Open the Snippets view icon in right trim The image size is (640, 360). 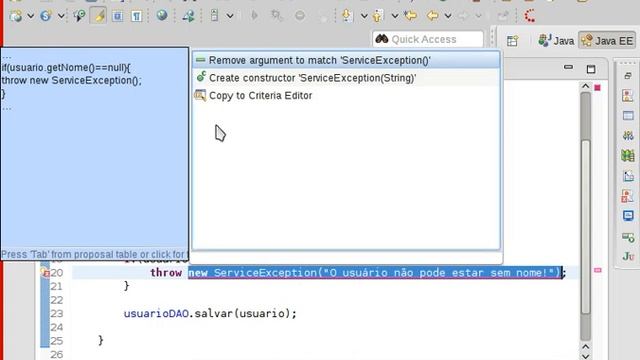point(628,176)
